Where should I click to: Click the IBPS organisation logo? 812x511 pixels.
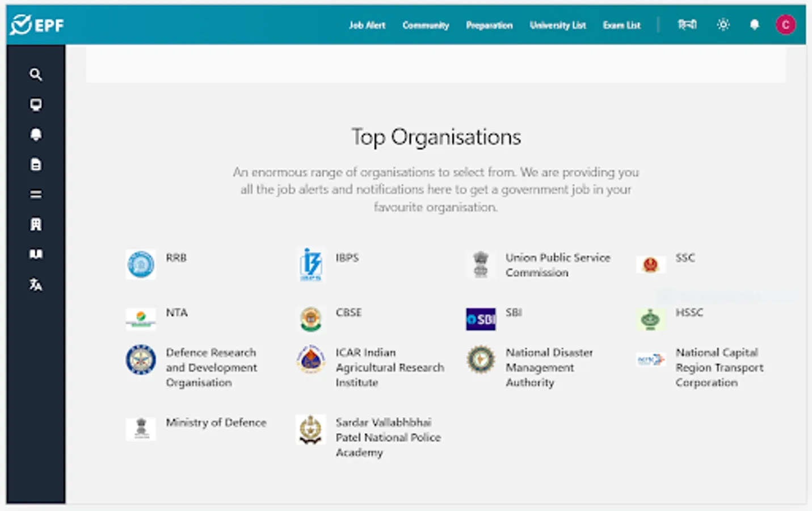point(311,265)
